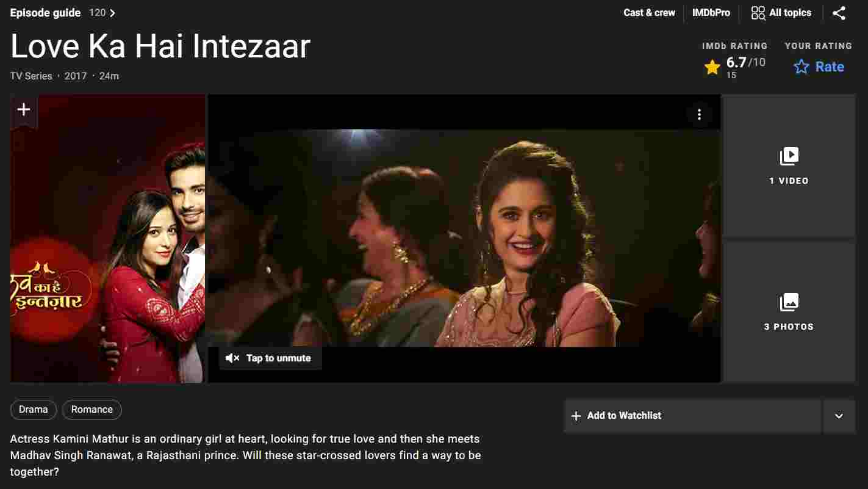
Task: Open video player options three-dot menu
Action: pyautogui.click(x=699, y=114)
